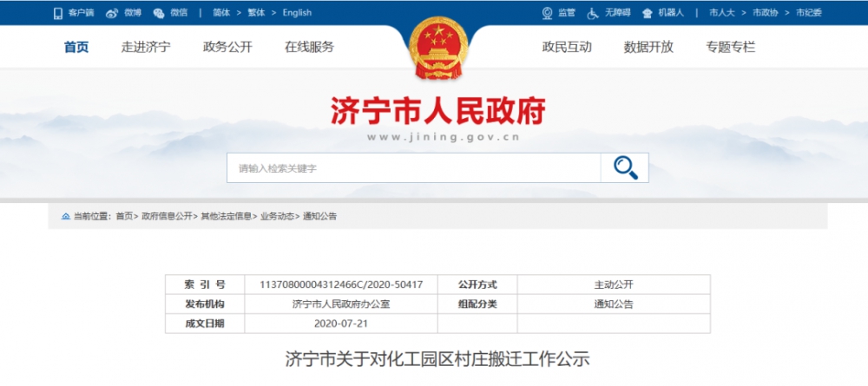
Task: Click index number 11370800004312466C/2020-50417
Action: coord(341,285)
